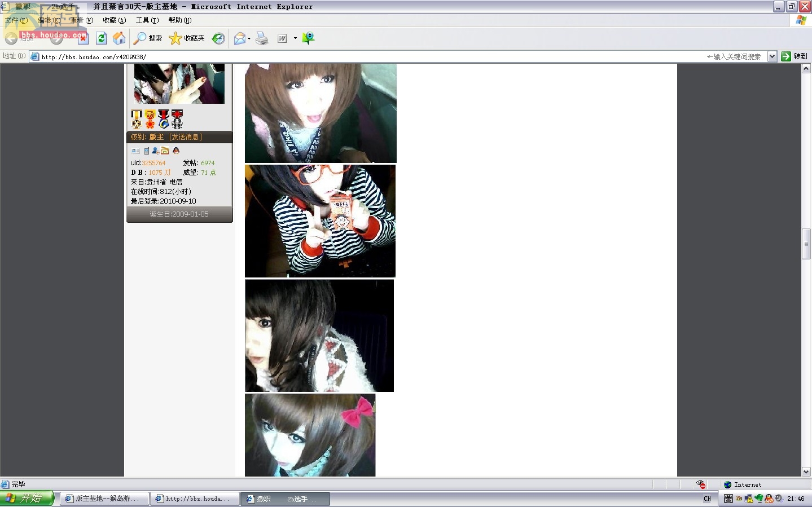
Task: Click the Messenger toolbar icon
Action: (308, 38)
